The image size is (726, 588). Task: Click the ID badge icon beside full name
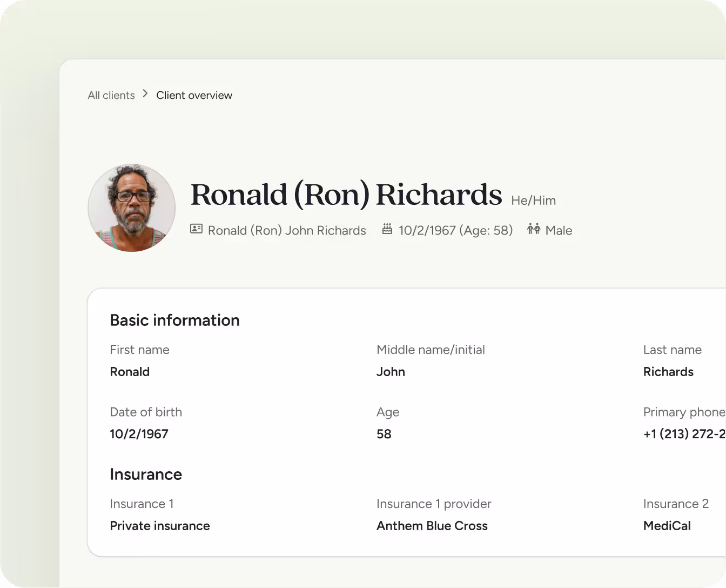196,229
